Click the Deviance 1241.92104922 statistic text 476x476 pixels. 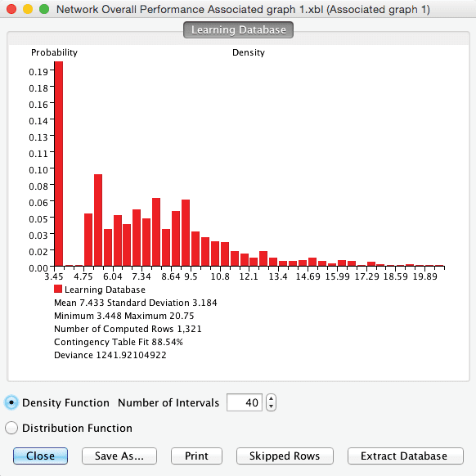point(110,355)
